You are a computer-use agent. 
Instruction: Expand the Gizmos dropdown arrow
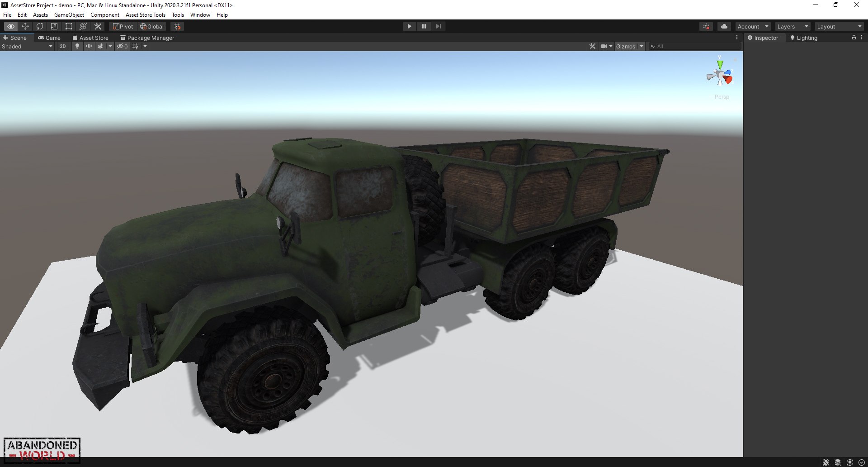[x=641, y=46]
